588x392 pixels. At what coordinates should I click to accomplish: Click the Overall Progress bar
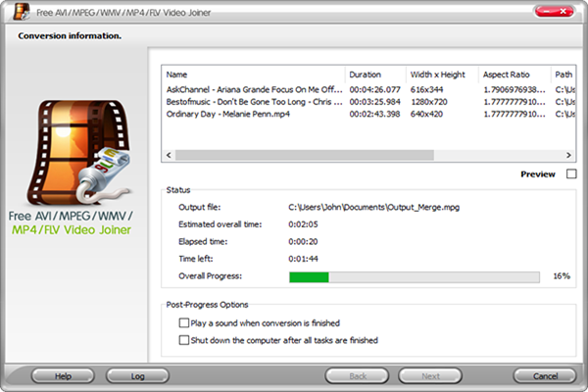414,276
